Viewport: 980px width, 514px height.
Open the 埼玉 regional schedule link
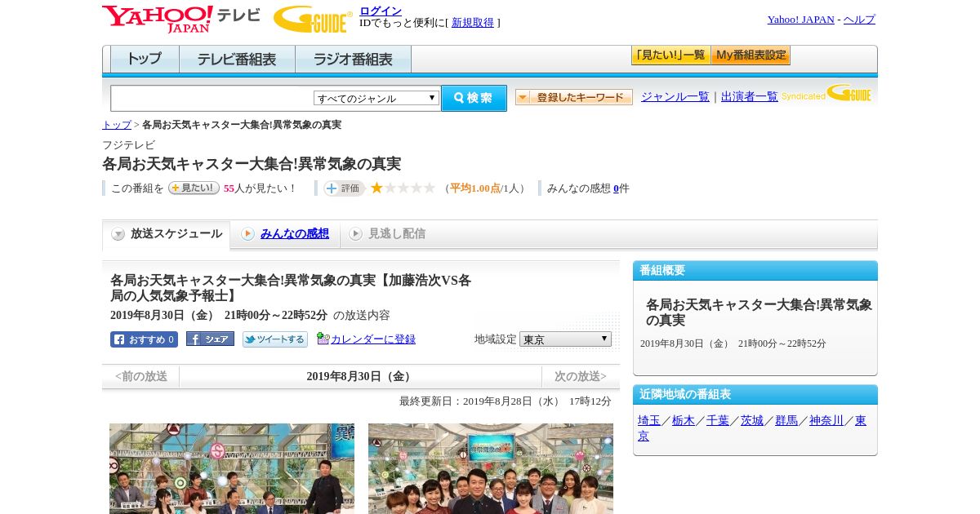click(x=649, y=420)
